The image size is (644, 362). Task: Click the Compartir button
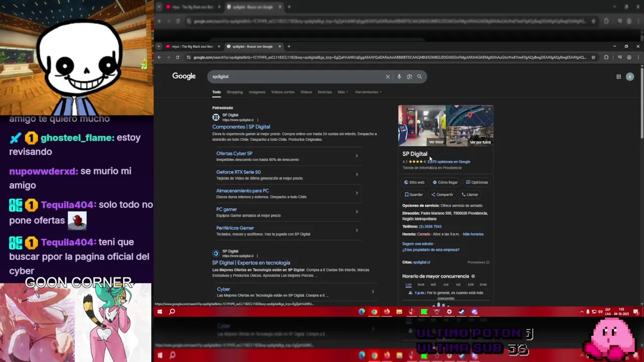pyautogui.click(x=442, y=195)
